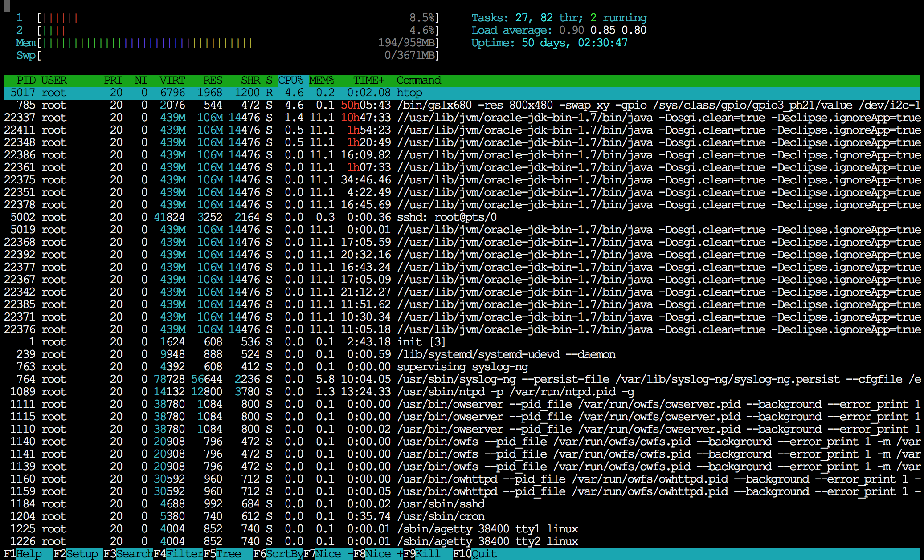Sort by the CPU% column header
The image size is (924, 560).
(x=290, y=80)
